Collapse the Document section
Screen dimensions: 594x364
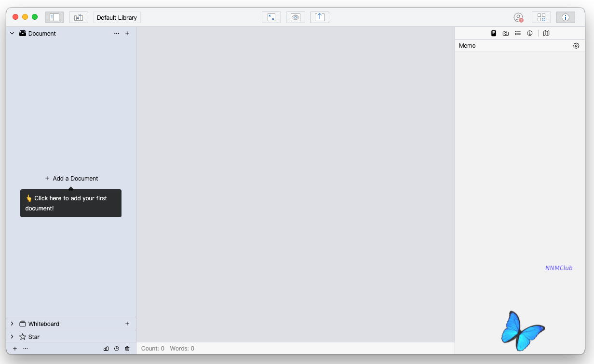12,34
